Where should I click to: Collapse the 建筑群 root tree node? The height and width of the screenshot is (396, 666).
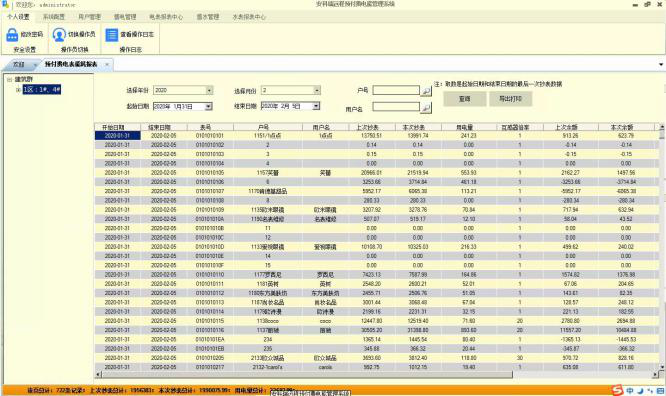(x=9, y=79)
